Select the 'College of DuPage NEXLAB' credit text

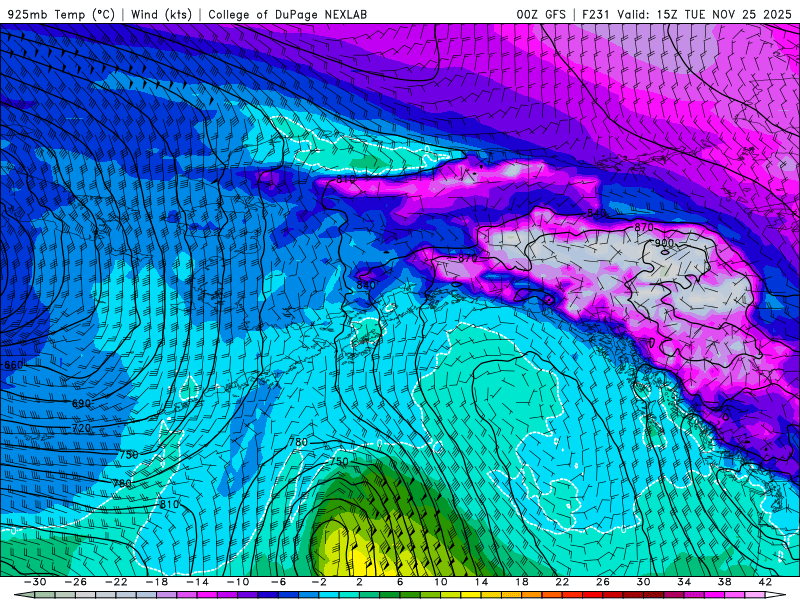pos(287,14)
